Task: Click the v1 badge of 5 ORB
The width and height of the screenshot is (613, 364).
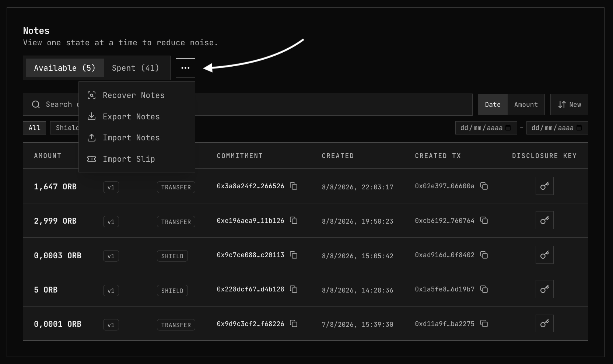Action: pos(111,291)
